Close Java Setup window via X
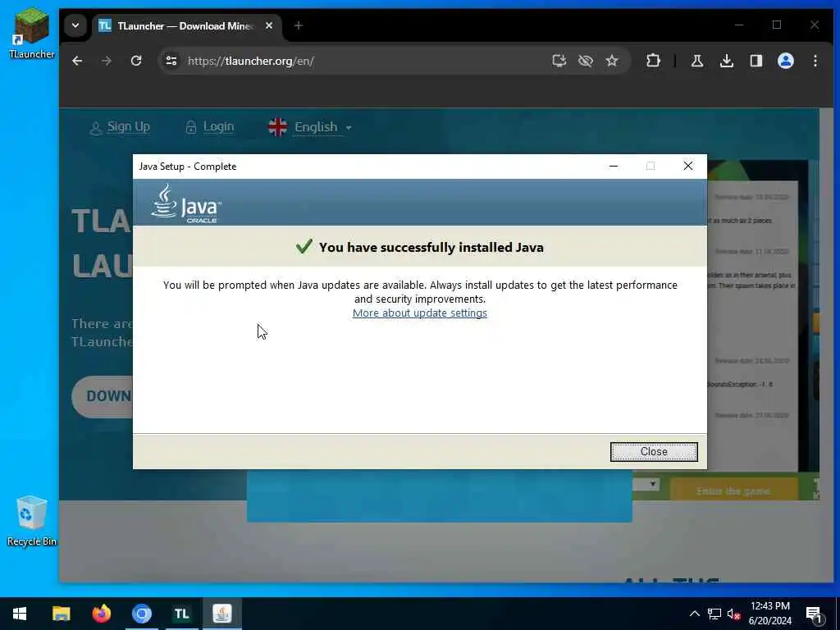Screen dimensions: 840x630 point(688,166)
